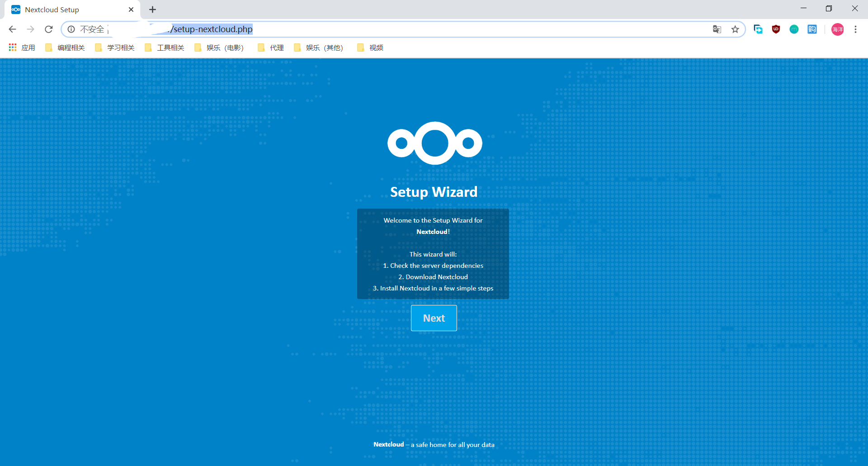Open the Chrome profile avatar

click(x=838, y=29)
